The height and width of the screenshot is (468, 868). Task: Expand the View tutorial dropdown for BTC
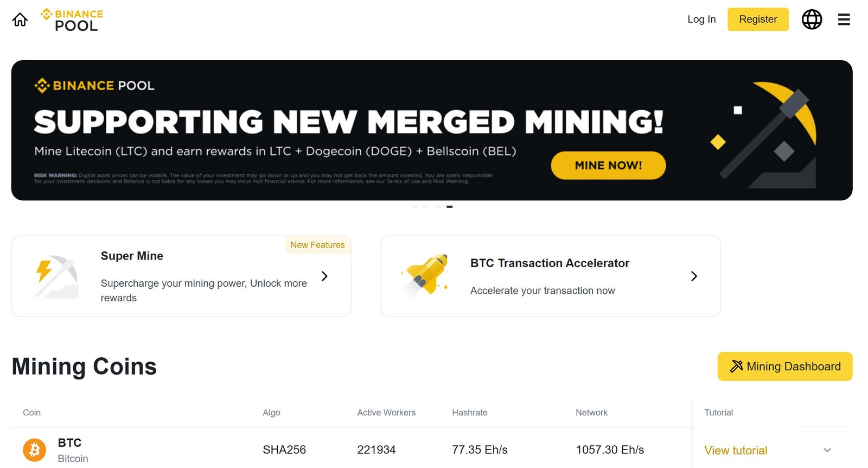(x=827, y=450)
